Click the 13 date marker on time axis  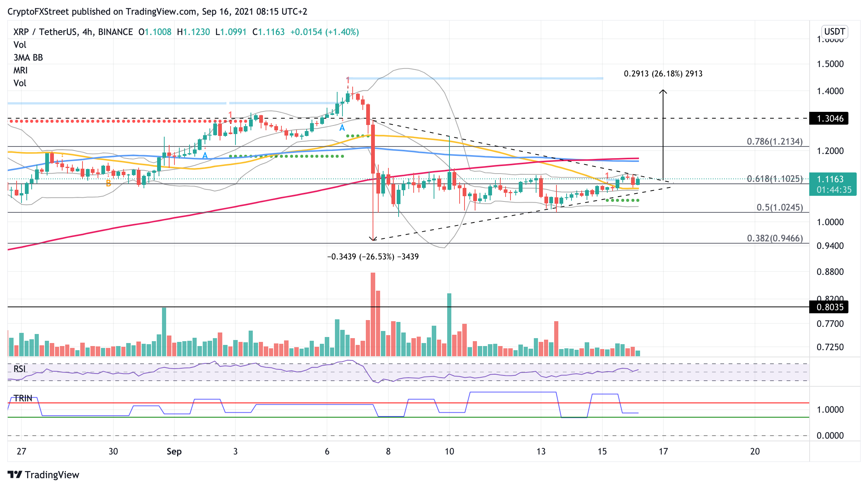pyautogui.click(x=541, y=451)
